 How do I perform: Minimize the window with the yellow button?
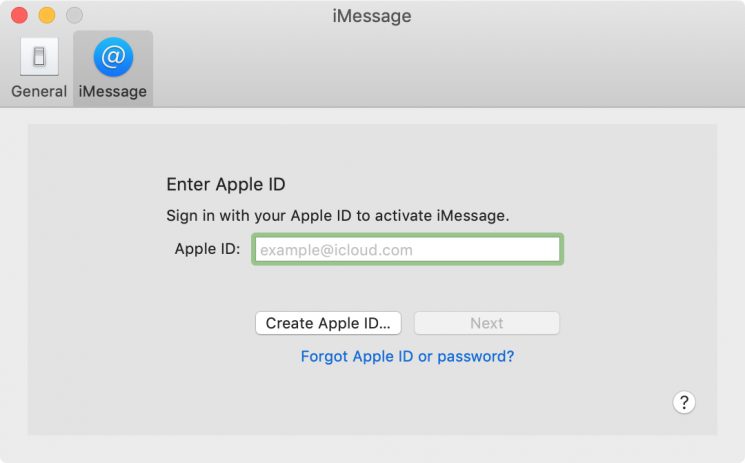coord(47,16)
